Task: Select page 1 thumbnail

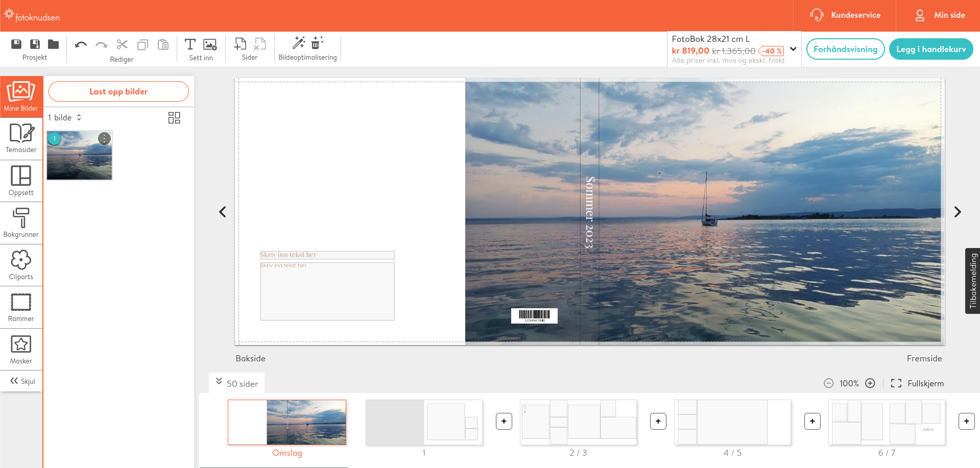Action: [x=424, y=422]
